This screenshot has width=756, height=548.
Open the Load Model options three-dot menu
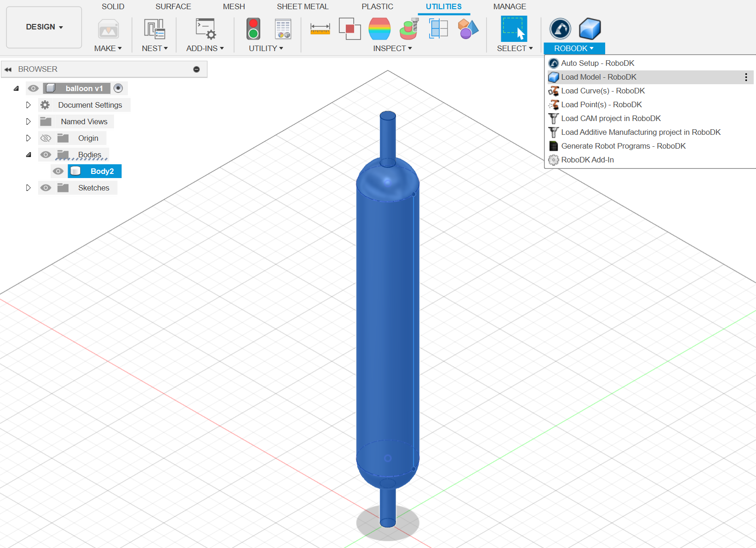(746, 77)
